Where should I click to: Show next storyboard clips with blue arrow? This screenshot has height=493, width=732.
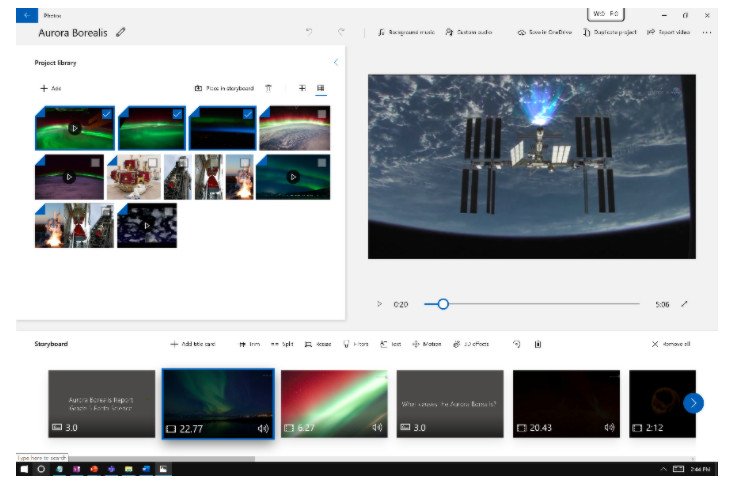click(x=693, y=403)
